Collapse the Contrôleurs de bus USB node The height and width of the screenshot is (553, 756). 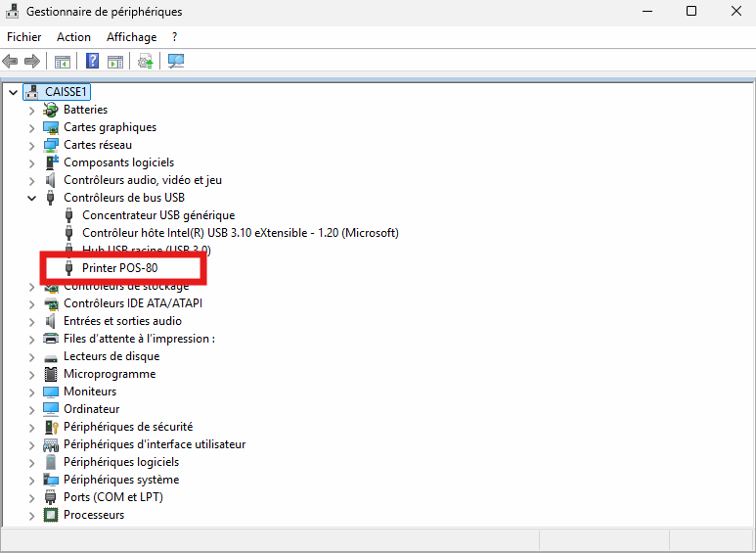pos(31,198)
